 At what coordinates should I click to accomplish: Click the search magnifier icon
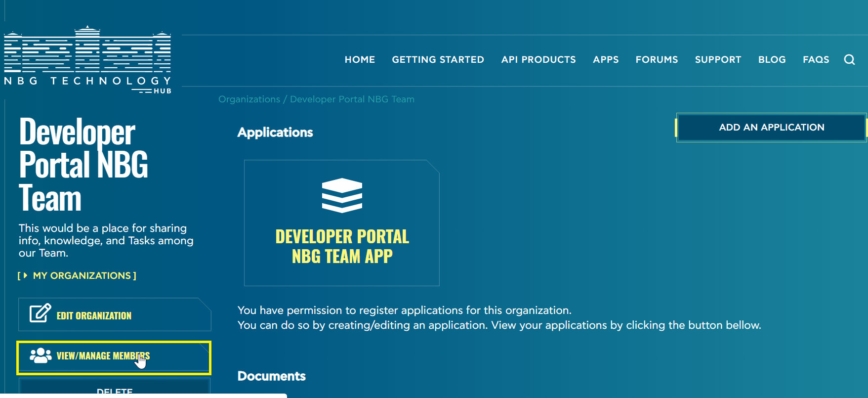click(x=849, y=60)
